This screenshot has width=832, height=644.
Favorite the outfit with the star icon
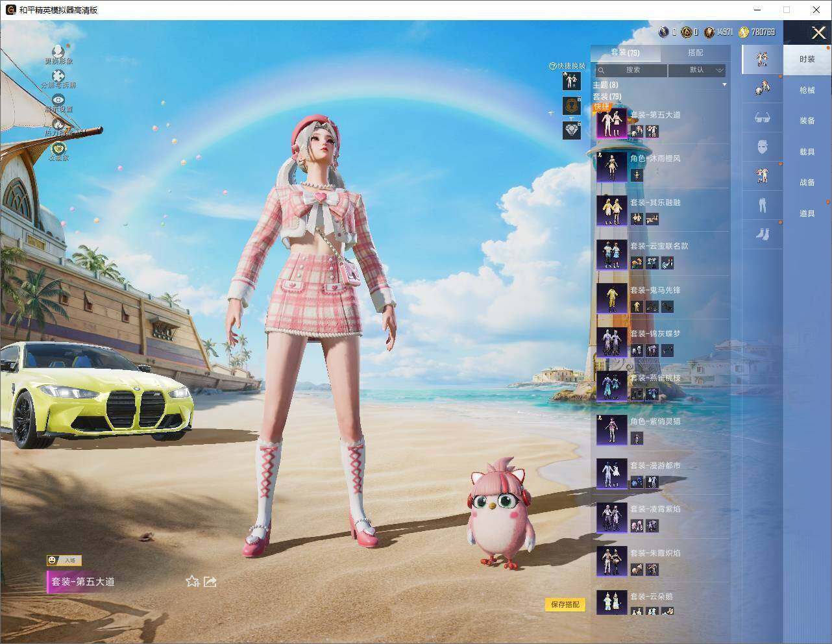coord(192,581)
